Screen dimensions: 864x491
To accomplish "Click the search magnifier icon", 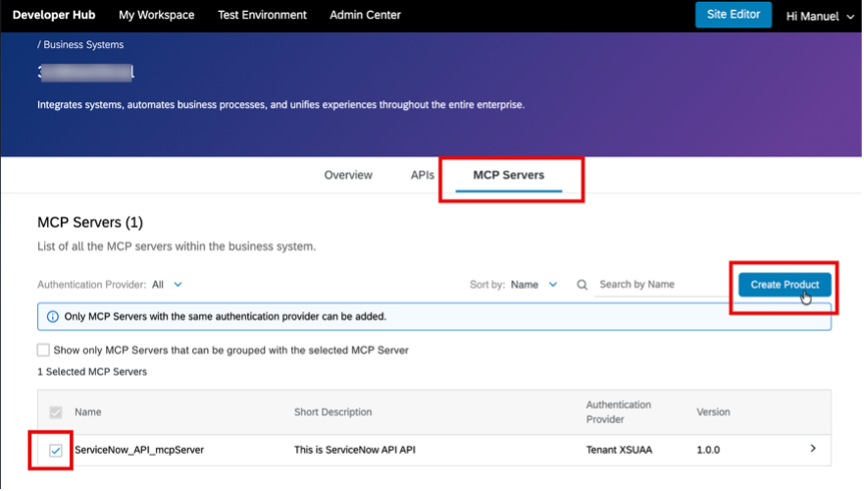I will (x=582, y=285).
